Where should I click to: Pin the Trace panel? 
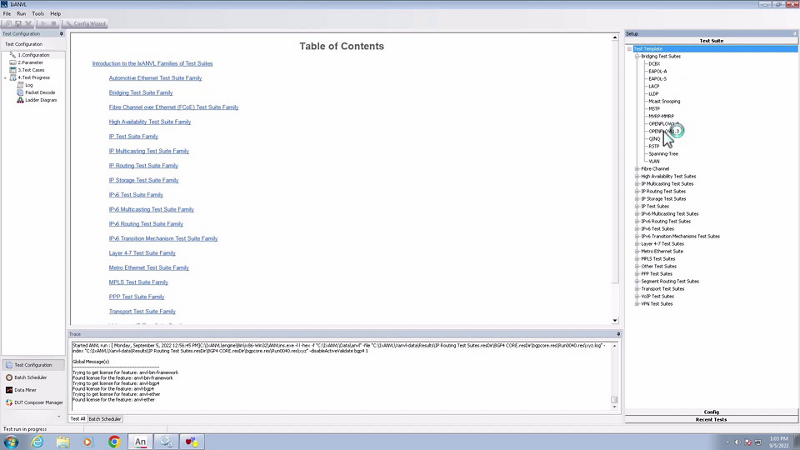(618, 334)
